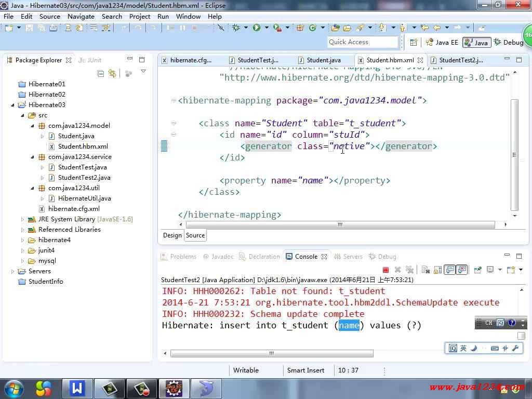532x399 pixels.
Task: Click the Open Perspective icon
Action: [414, 43]
